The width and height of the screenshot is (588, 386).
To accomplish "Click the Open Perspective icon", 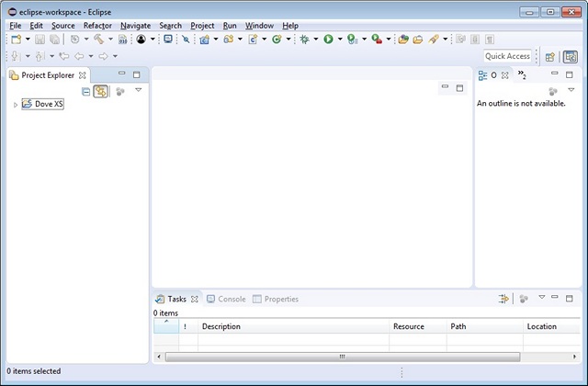I will coord(550,57).
